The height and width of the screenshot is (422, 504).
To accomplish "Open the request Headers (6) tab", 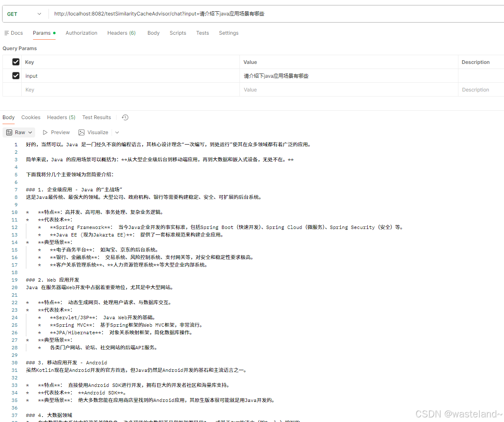I will coord(122,33).
